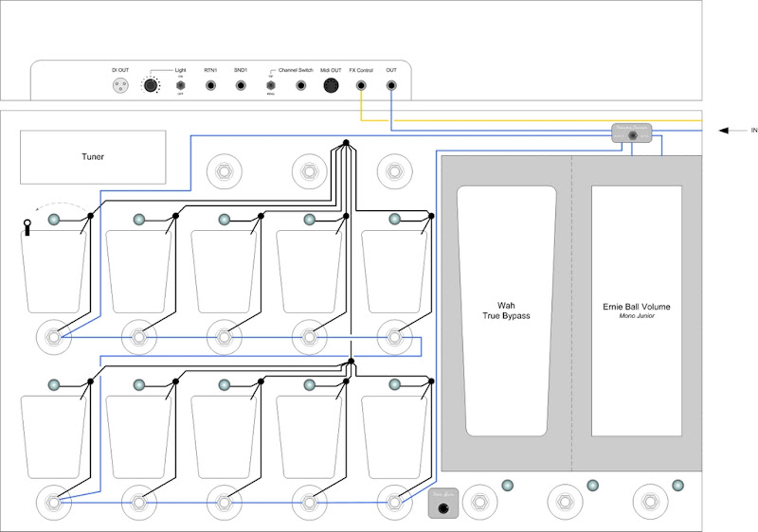The image size is (758, 532).
Task: Click the LED above the fourth lower-row pedal
Action: pos(310,384)
